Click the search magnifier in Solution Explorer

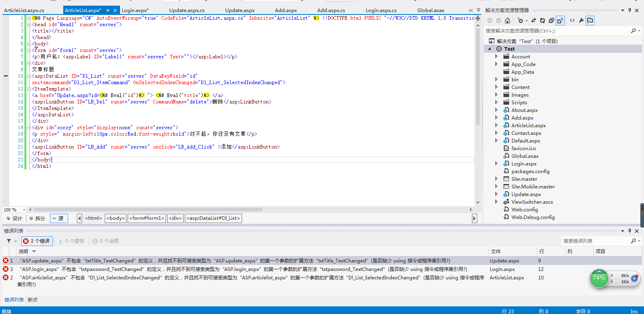[634, 31]
